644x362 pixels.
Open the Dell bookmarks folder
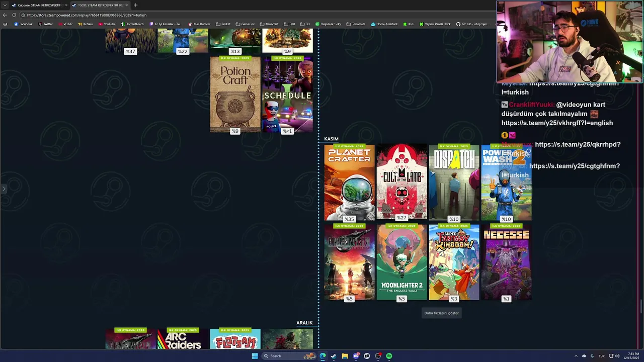(289, 24)
